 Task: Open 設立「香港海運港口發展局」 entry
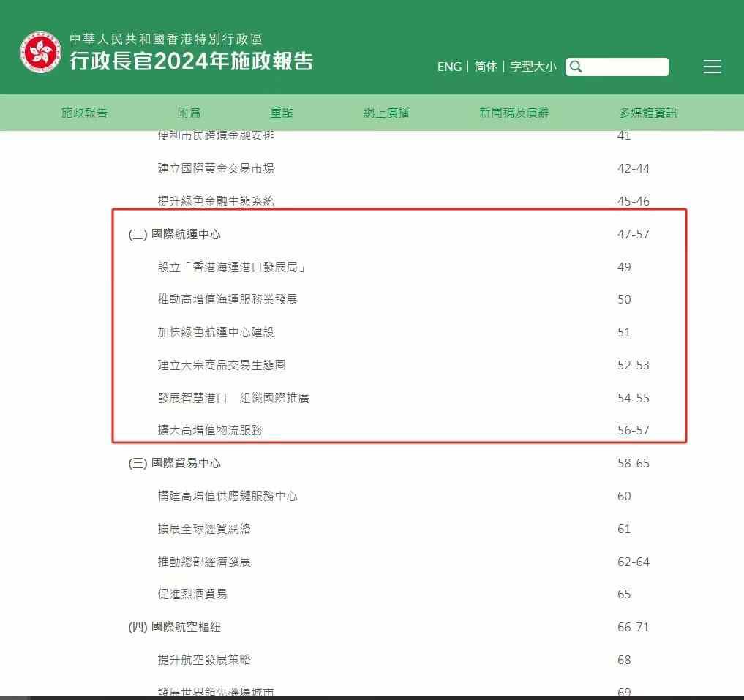(x=231, y=267)
